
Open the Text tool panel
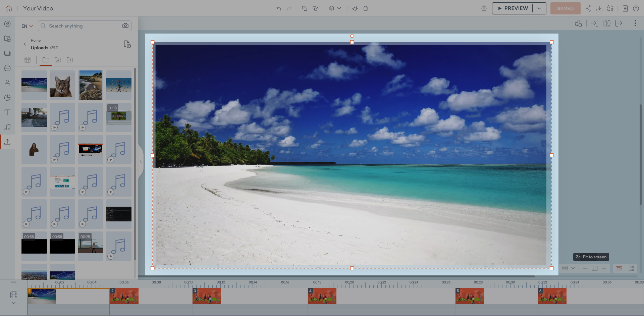coord(7,112)
